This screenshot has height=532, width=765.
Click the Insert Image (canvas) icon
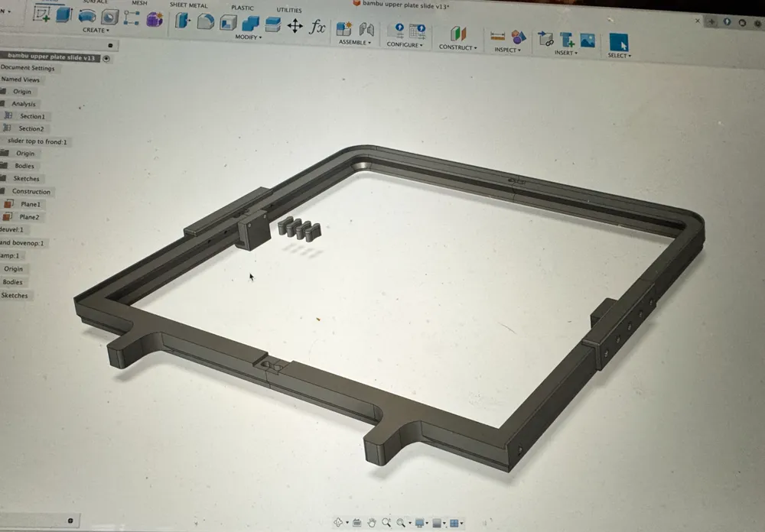click(588, 40)
